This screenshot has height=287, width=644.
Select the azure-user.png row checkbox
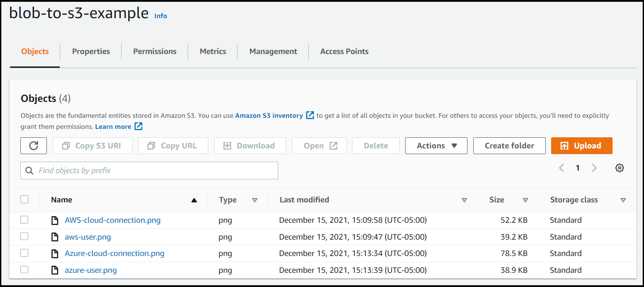pyautogui.click(x=24, y=270)
